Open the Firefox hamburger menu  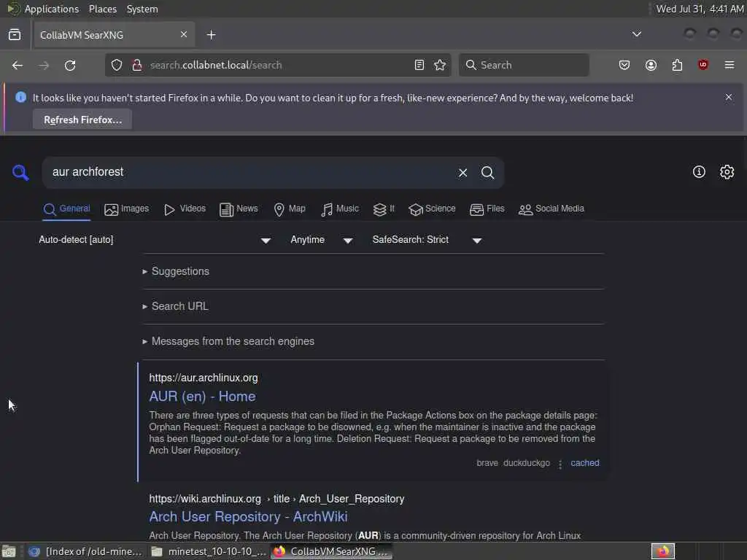[x=729, y=65]
